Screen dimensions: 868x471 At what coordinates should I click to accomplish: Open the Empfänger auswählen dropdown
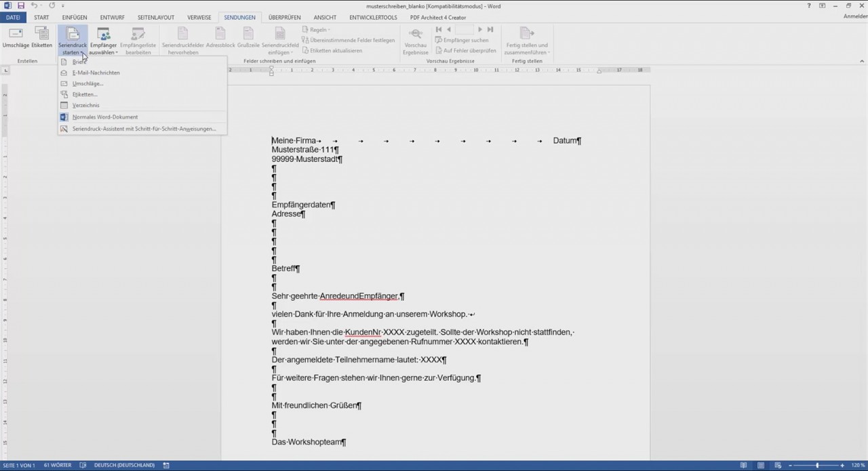(103, 39)
